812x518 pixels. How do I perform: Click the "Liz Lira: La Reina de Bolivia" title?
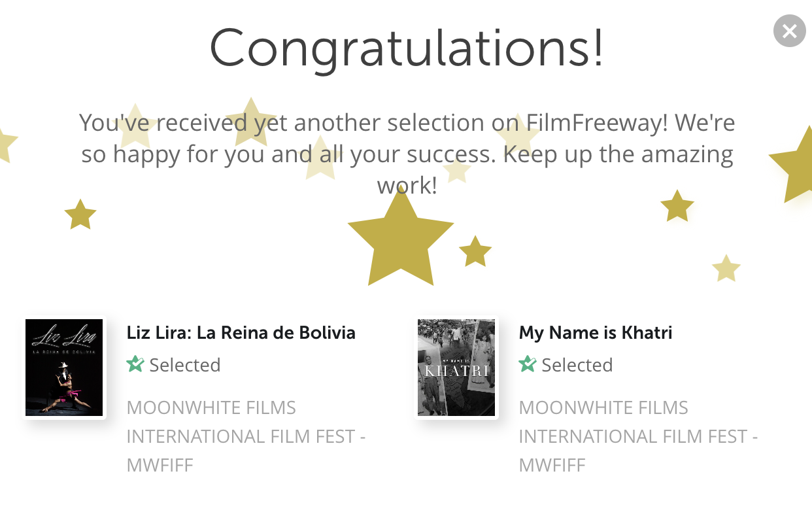tap(241, 333)
